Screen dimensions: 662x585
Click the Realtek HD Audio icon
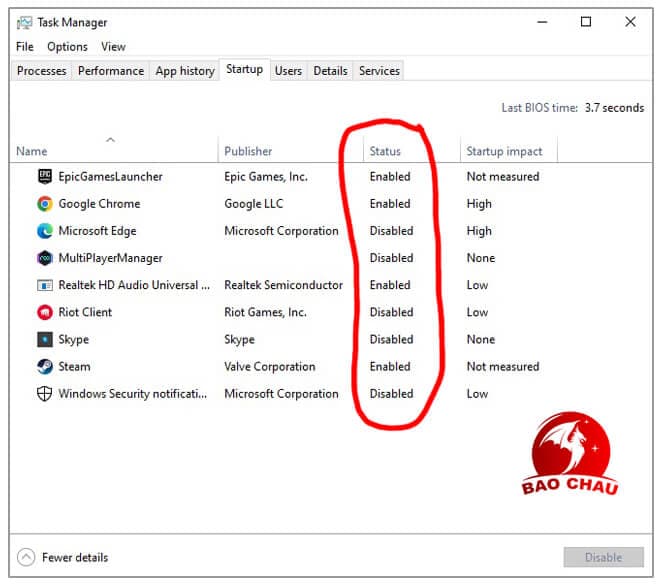pos(45,285)
